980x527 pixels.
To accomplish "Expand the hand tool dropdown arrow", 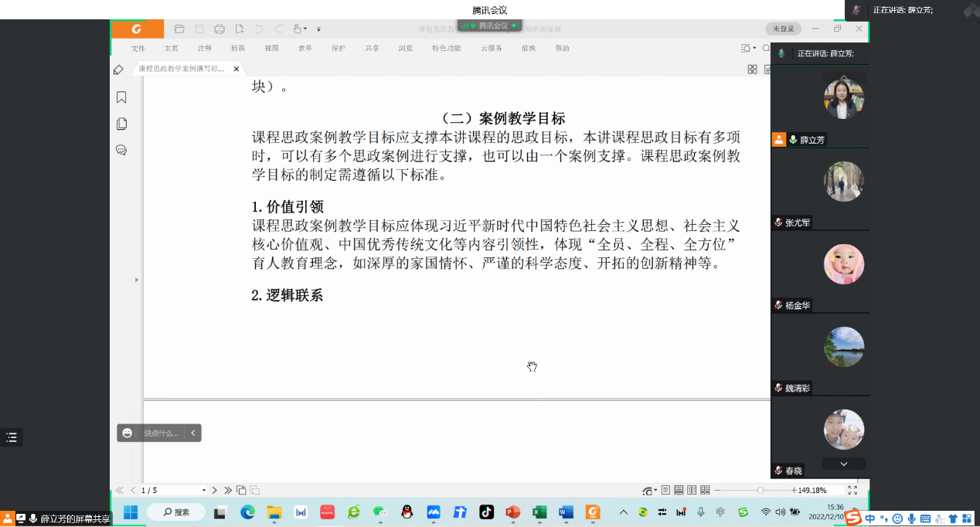I will (x=305, y=29).
